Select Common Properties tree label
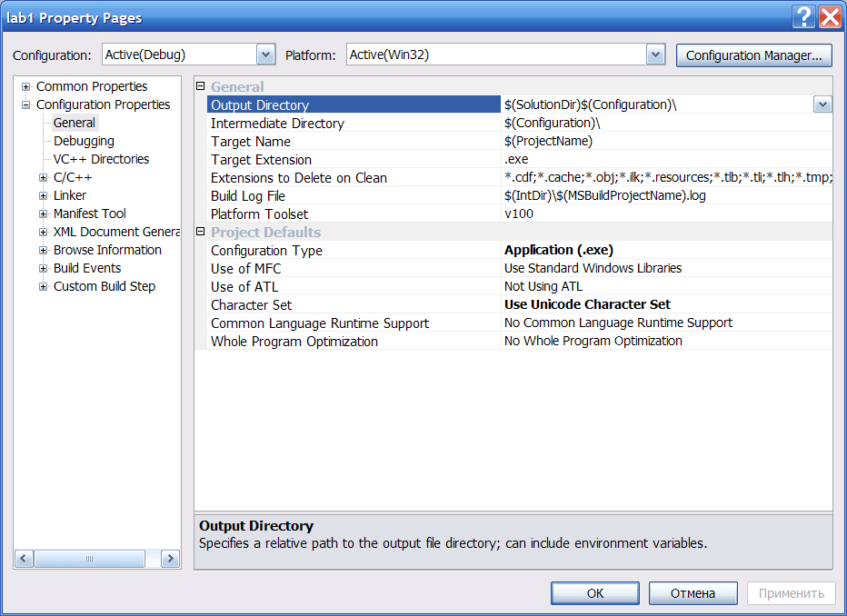This screenshot has height=616, width=847. (x=92, y=86)
